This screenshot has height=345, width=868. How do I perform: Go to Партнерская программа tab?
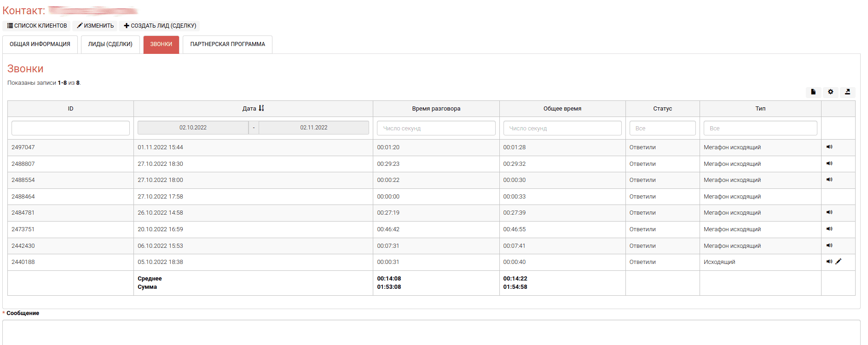click(x=227, y=45)
